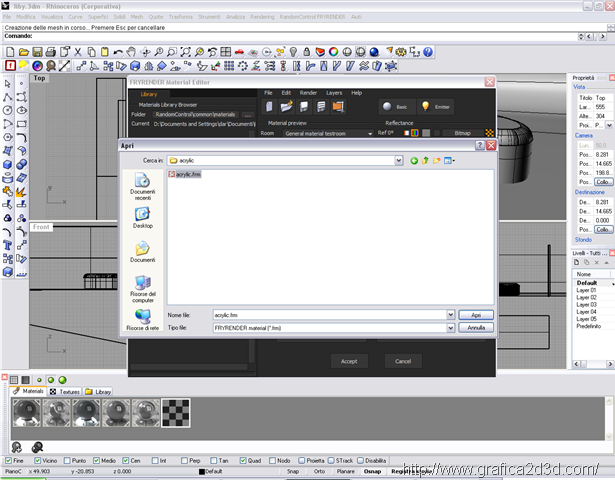
Task: Click the Annulla button
Action: coord(476,327)
